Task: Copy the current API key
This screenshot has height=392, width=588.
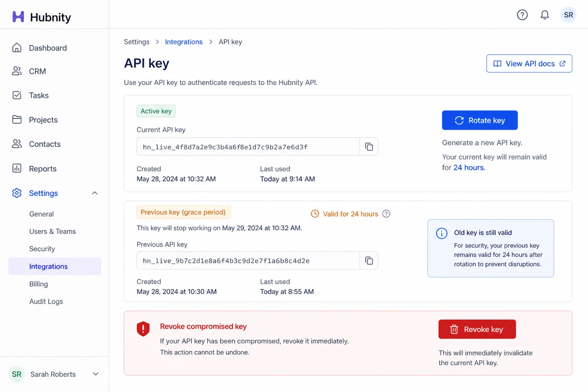Action: pyautogui.click(x=369, y=147)
